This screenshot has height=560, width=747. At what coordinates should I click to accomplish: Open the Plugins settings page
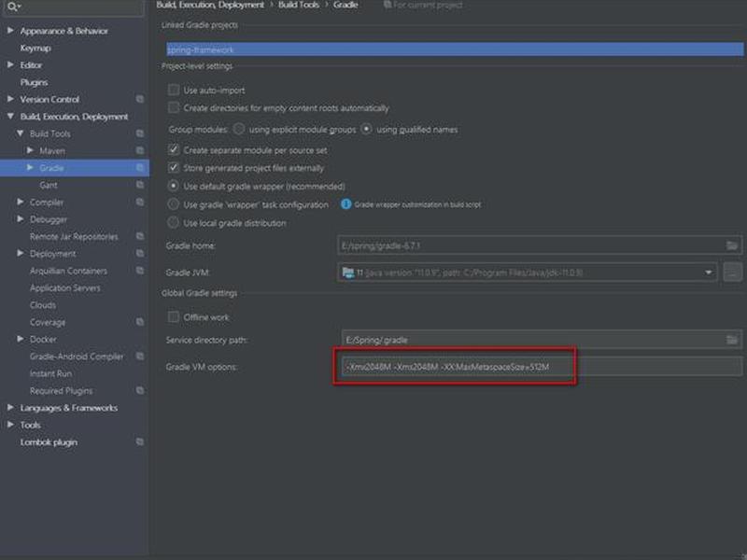(34, 82)
